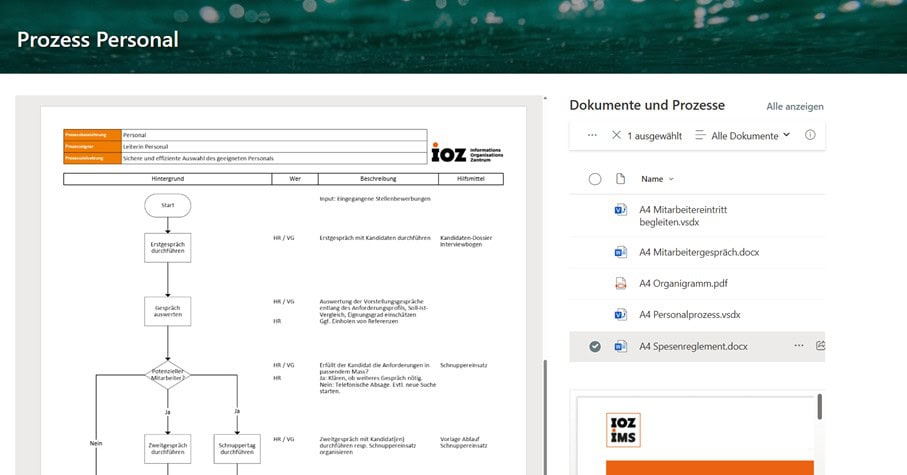Uncheck the A4 Spesenreglement.docx selection
907x475 pixels.
(x=595, y=347)
